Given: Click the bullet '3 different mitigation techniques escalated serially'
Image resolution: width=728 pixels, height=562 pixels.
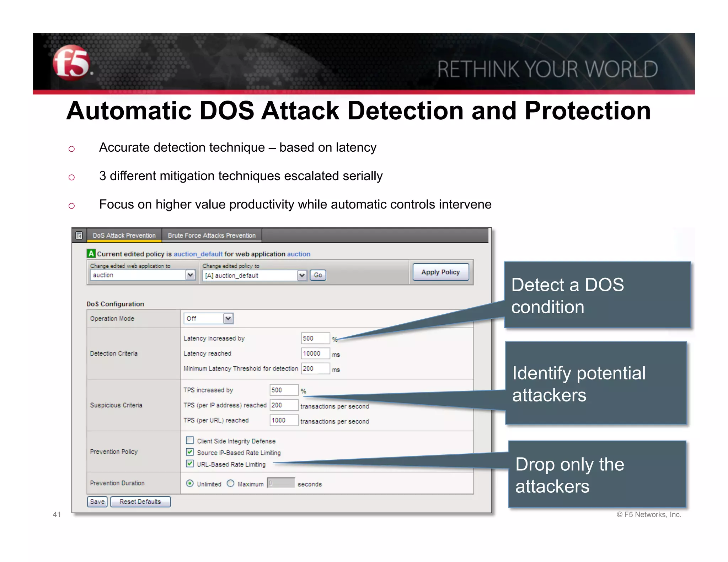Looking at the screenshot, I should click(241, 176).
